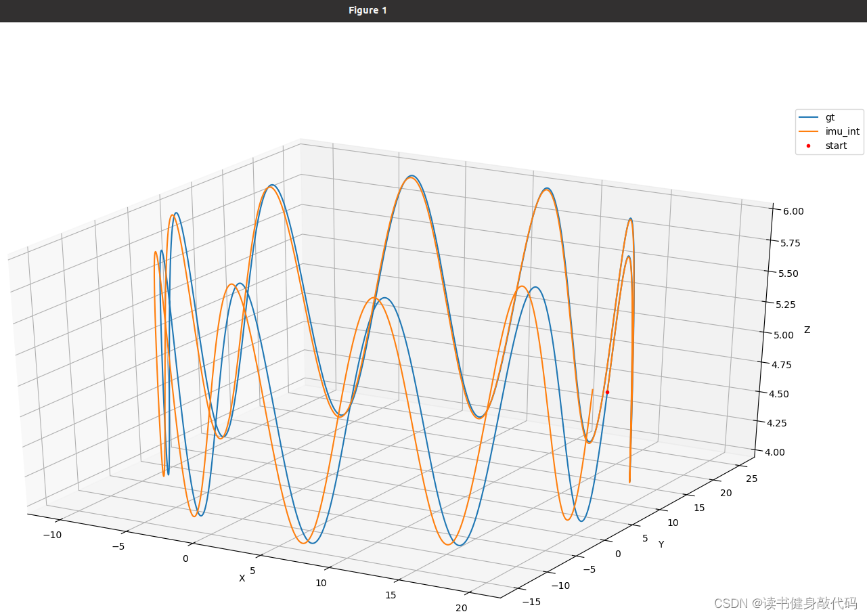Click the 20 tick on X axis

[x=461, y=608]
